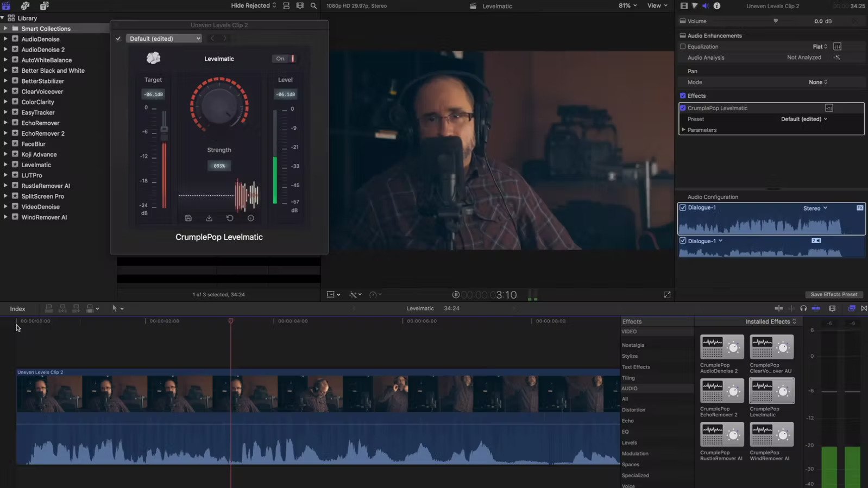Open the Titles and Generators sidebar icon
Image resolution: width=868 pixels, height=488 pixels.
(x=44, y=6)
